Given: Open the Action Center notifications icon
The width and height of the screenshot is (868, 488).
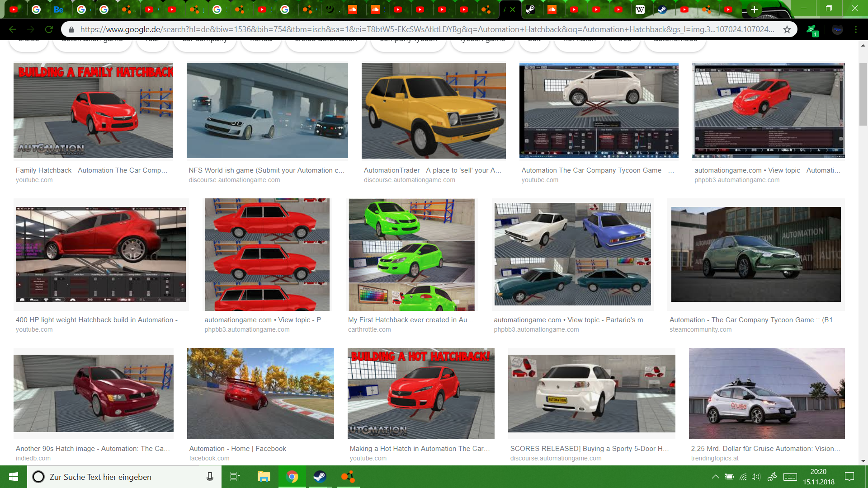Looking at the screenshot, I should point(849,477).
